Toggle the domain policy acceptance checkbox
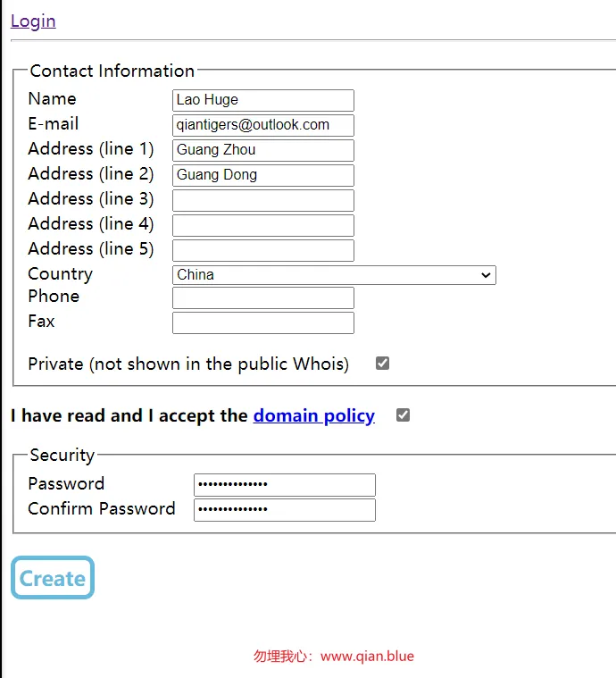 click(x=403, y=415)
